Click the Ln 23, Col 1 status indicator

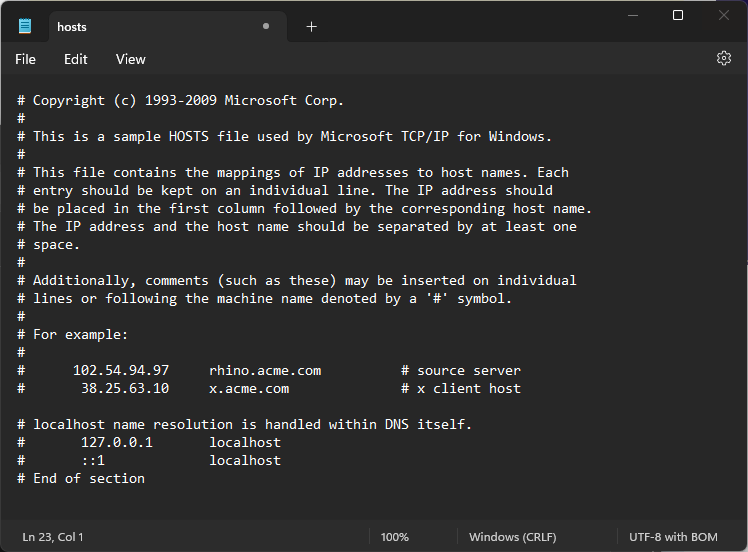coord(53,537)
